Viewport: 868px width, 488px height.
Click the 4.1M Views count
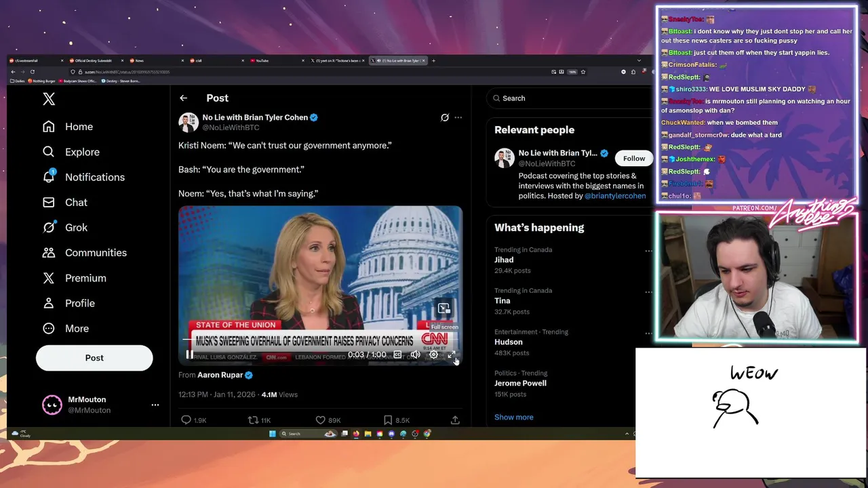[279, 394]
